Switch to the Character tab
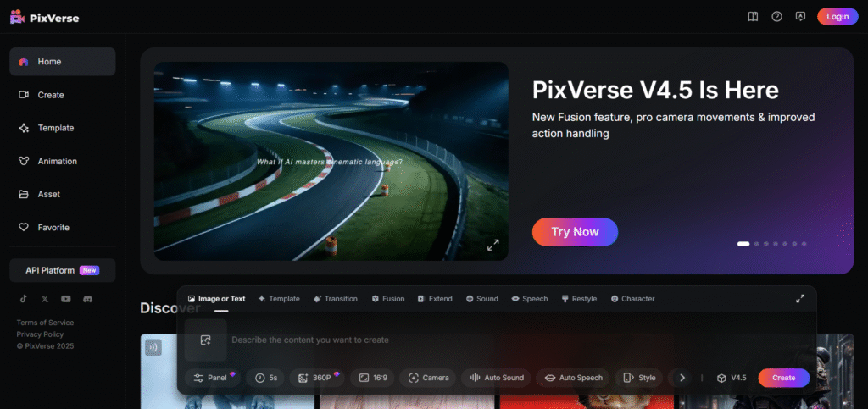 click(x=632, y=298)
